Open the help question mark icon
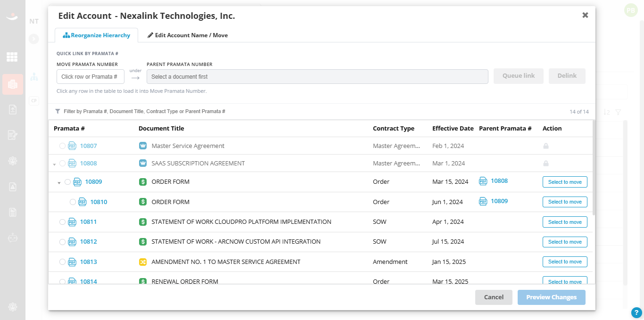The image size is (644, 320). [636, 312]
